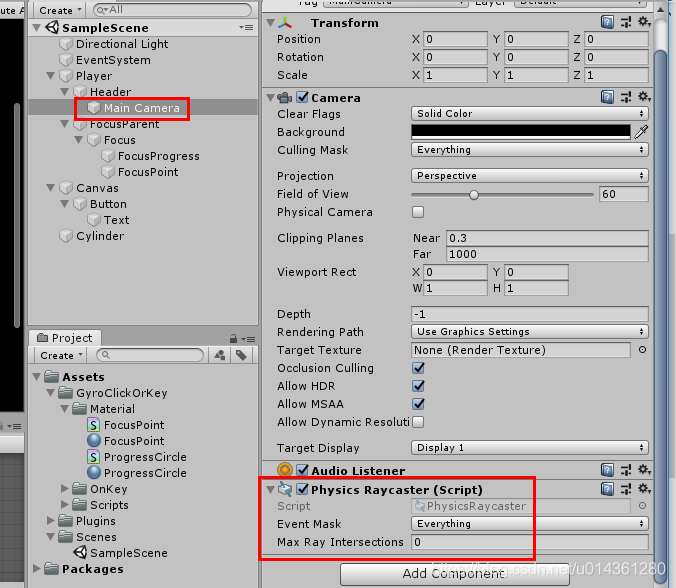Open Physics Raycaster preset icon

pyautogui.click(x=626, y=489)
